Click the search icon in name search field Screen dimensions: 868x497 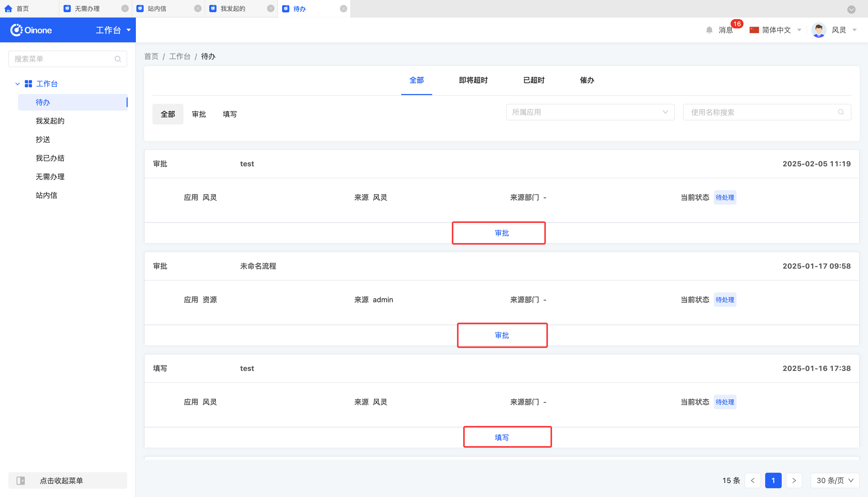point(841,112)
